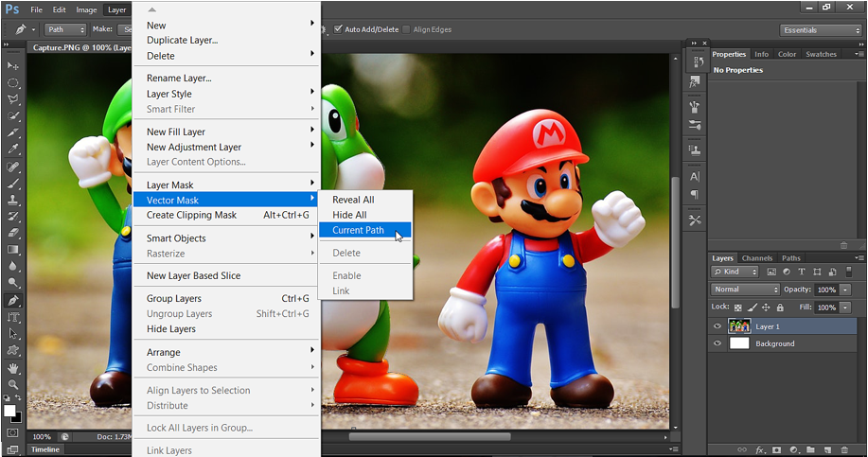This screenshot has height=457, width=868.
Task: Select the Eraser tool
Action: [x=12, y=233]
